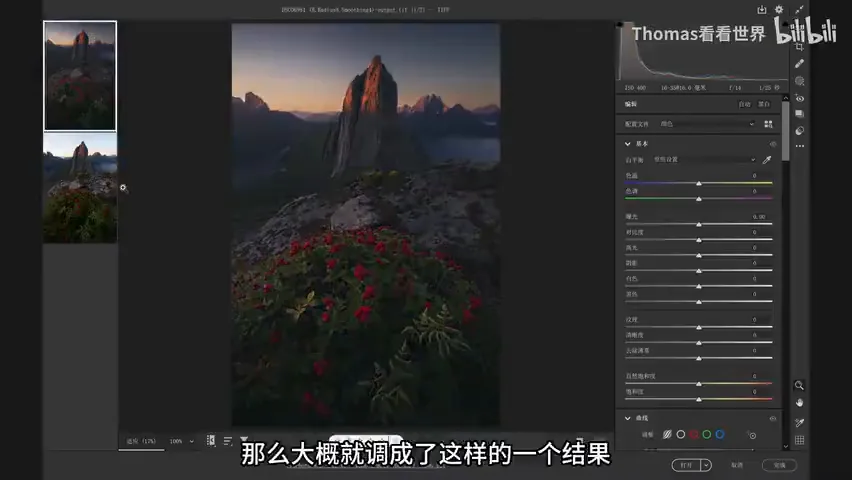
Task: Open the Snapshots panel icon
Action: pyautogui.click(x=799, y=114)
